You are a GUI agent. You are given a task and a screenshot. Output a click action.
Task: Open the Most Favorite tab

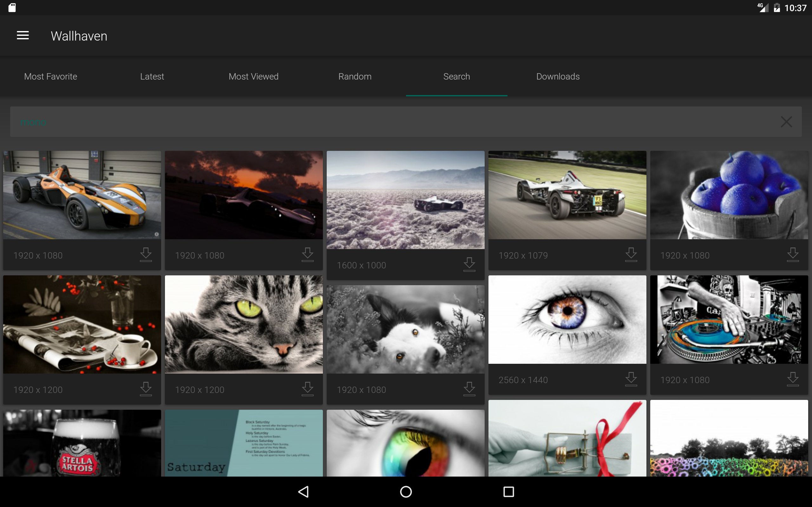(x=50, y=76)
